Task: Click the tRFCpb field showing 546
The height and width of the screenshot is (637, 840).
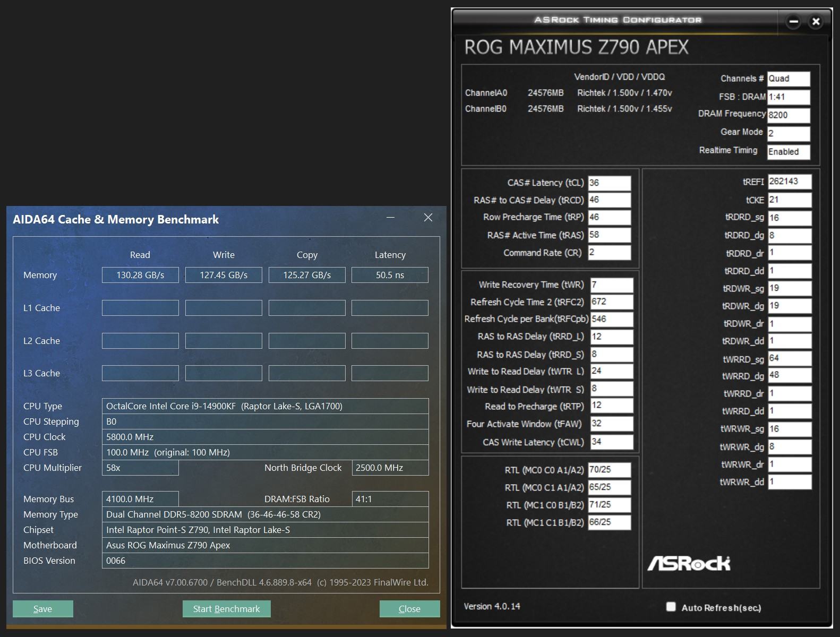Action: click(x=612, y=320)
